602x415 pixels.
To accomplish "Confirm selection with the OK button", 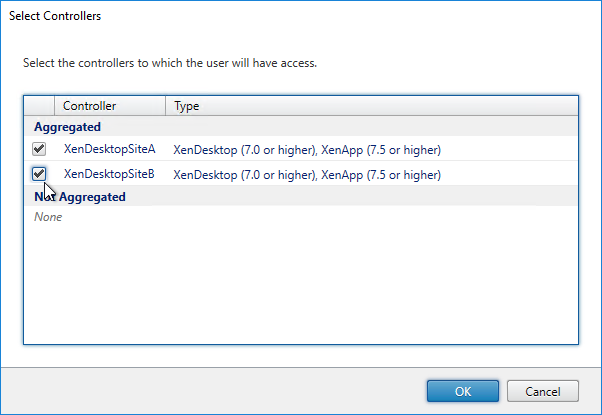I will [x=463, y=391].
